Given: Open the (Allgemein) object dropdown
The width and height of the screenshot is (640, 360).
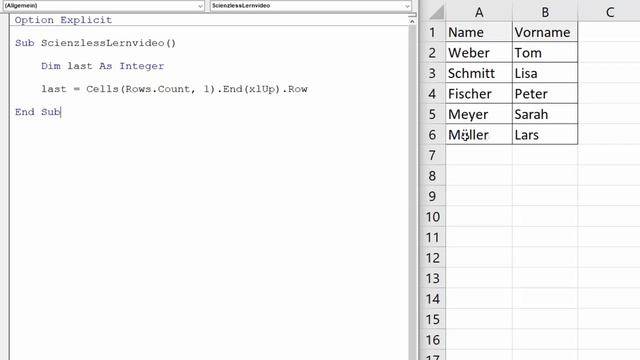Looking at the screenshot, I should pyautogui.click(x=103, y=6).
